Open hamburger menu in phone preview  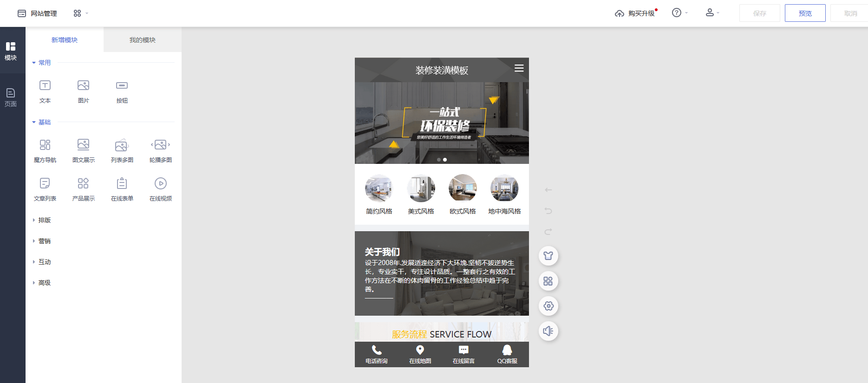(x=519, y=68)
